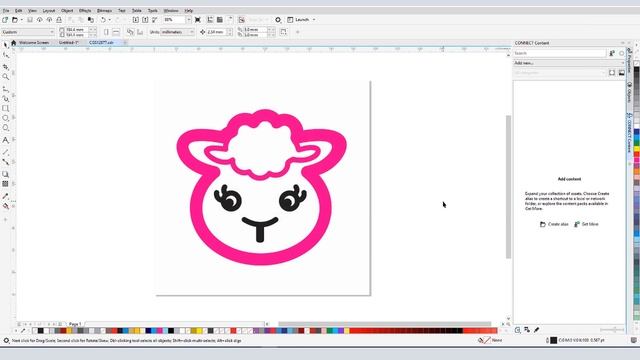Click the Create alias button
The image size is (640, 360).
pyautogui.click(x=554, y=224)
